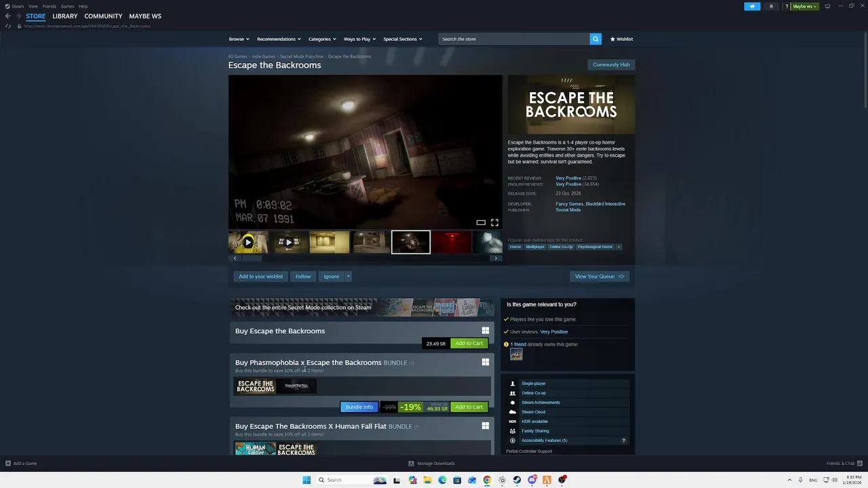Open the Ignore options dropdown arrow
Screen dimensions: 868x488
click(x=349, y=277)
